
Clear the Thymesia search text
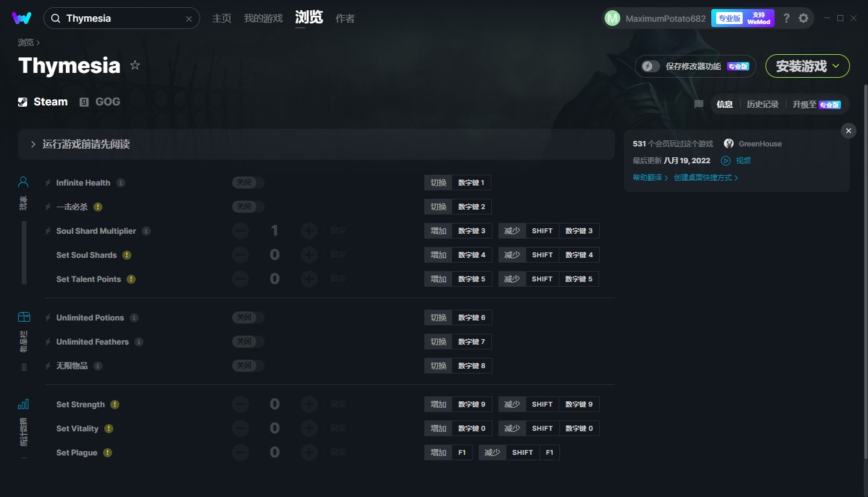pyautogui.click(x=189, y=19)
